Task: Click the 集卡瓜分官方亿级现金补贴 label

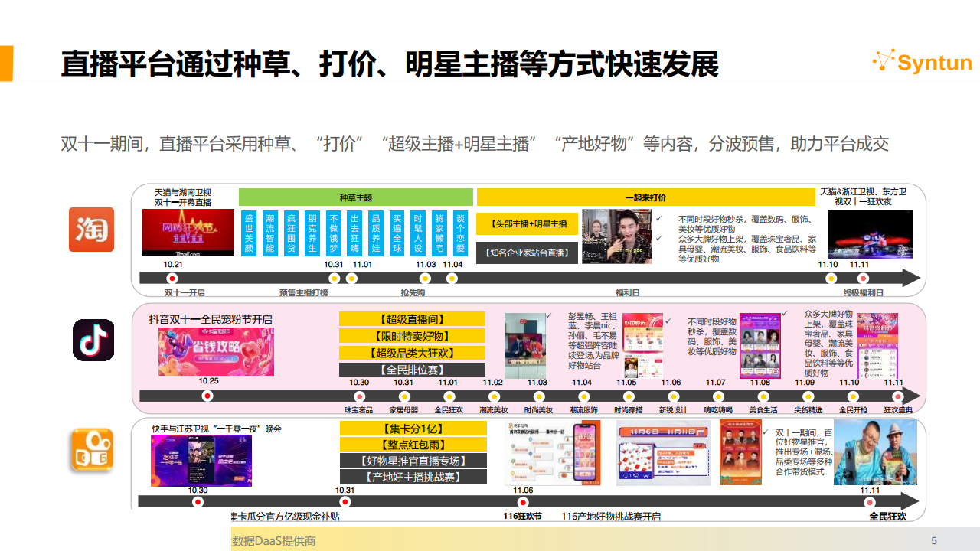Action: coord(286,517)
